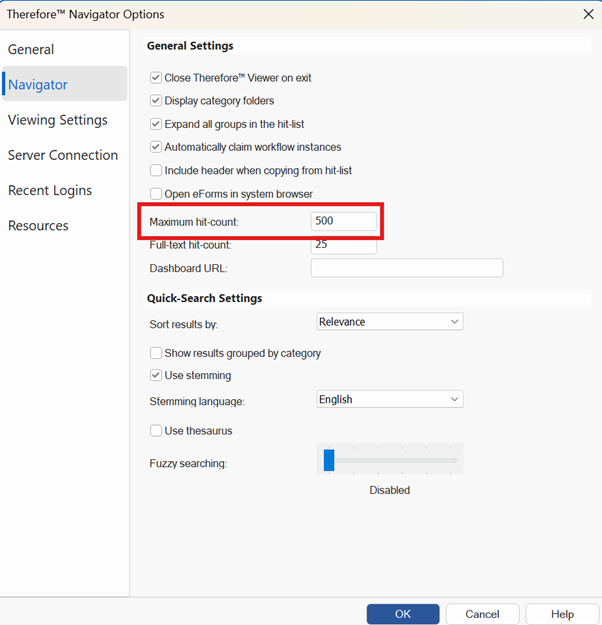This screenshot has height=625, width=602.
Task: Open the General options page
Action: [31, 49]
